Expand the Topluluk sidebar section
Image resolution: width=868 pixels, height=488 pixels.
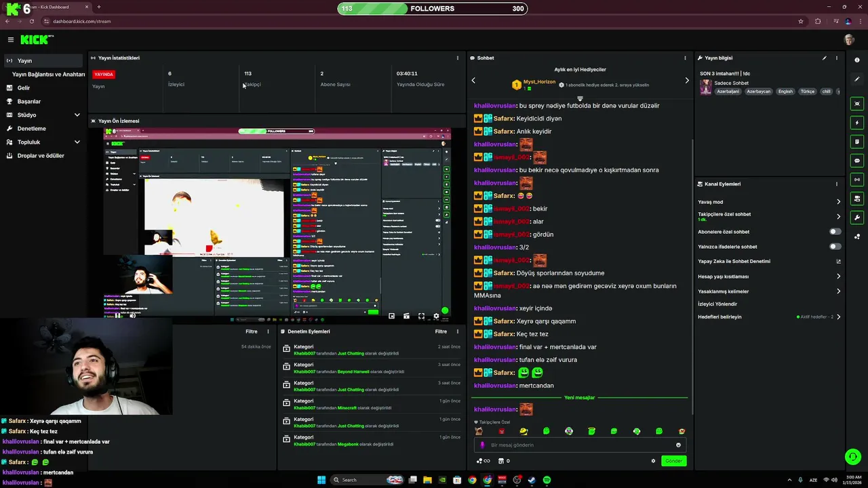[x=43, y=142]
